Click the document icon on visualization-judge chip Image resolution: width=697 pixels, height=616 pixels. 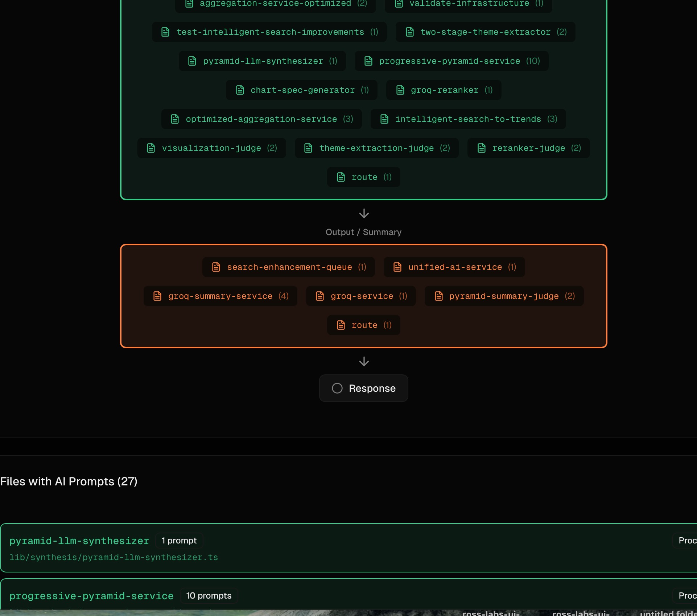pyautogui.click(x=151, y=148)
